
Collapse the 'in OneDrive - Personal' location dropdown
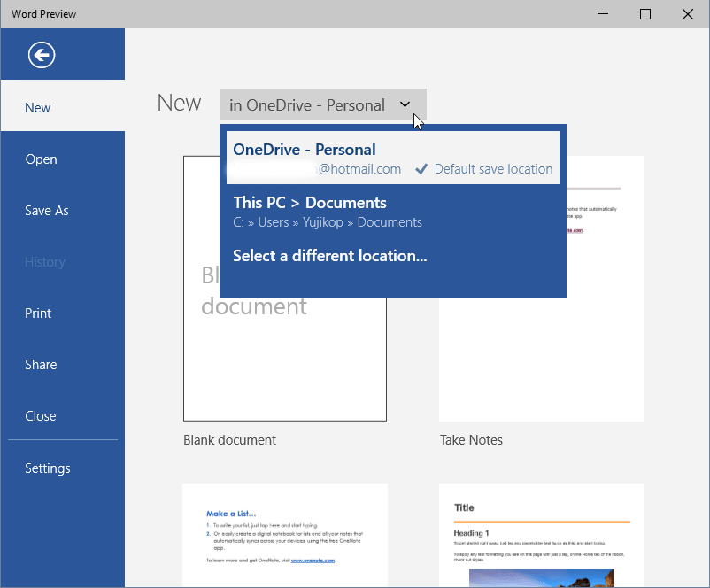[x=323, y=104]
